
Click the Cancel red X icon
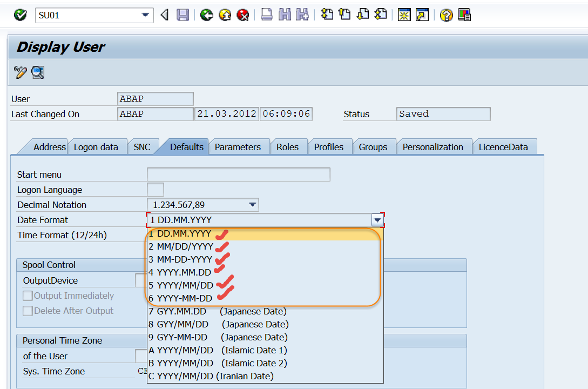pyautogui.click(x=242, y=15)
